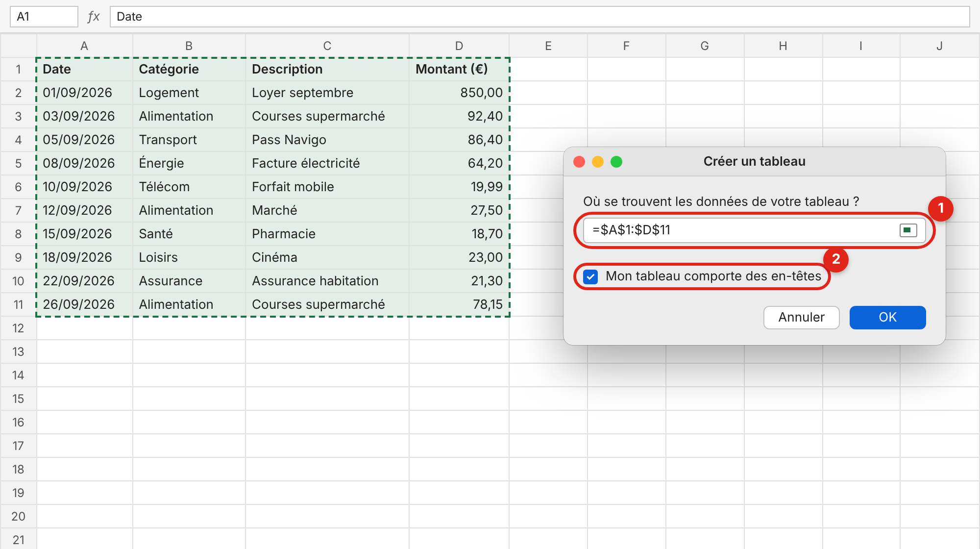Toggle 'Mon tableau comporte des en-têtes' checkbox
The image size is (980, 549).
pos(590,276)
